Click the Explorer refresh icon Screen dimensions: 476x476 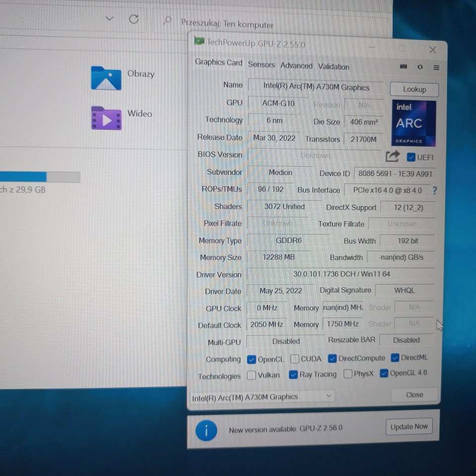point(134,19)
